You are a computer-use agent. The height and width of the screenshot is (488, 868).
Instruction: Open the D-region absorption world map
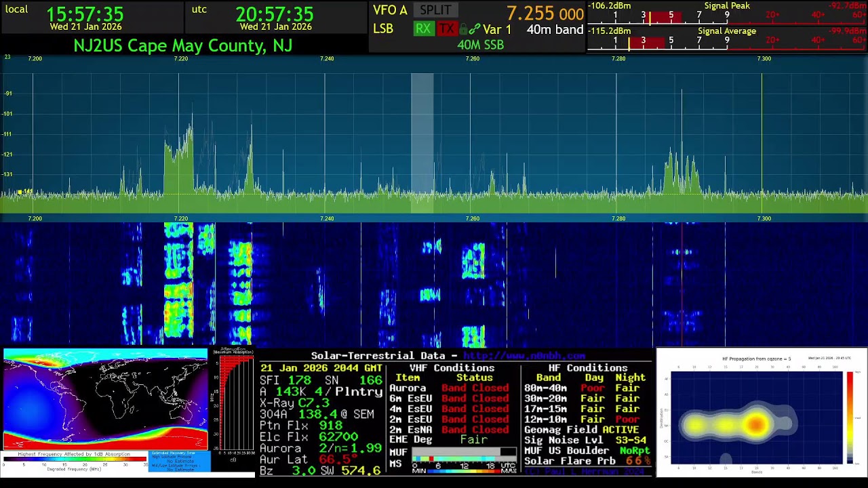(x=105, y=400)
